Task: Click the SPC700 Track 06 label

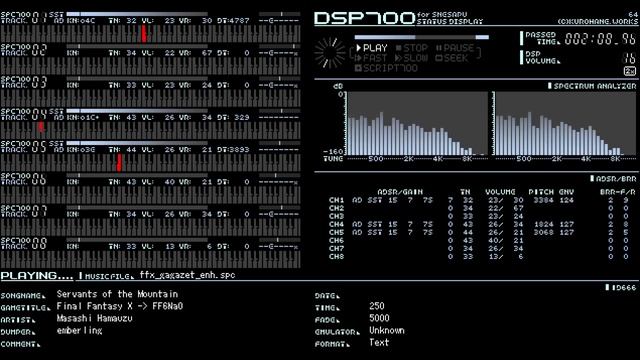Action: 24,179
